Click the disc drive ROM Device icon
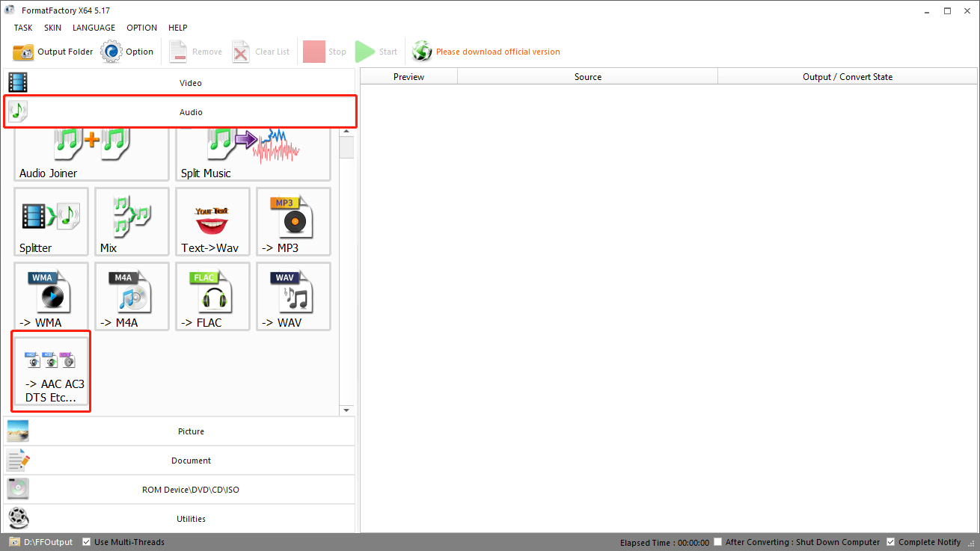 click(x=18, y=490)
